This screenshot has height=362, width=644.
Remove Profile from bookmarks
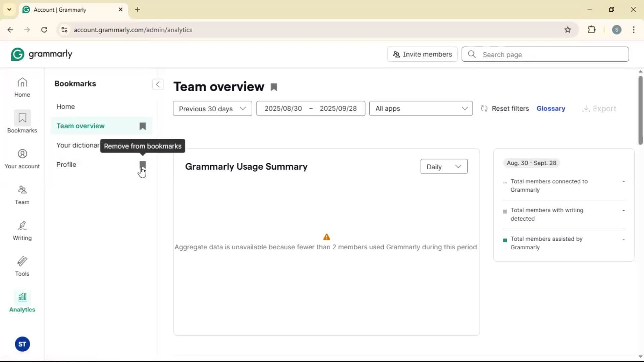click(x=143, y=165)
